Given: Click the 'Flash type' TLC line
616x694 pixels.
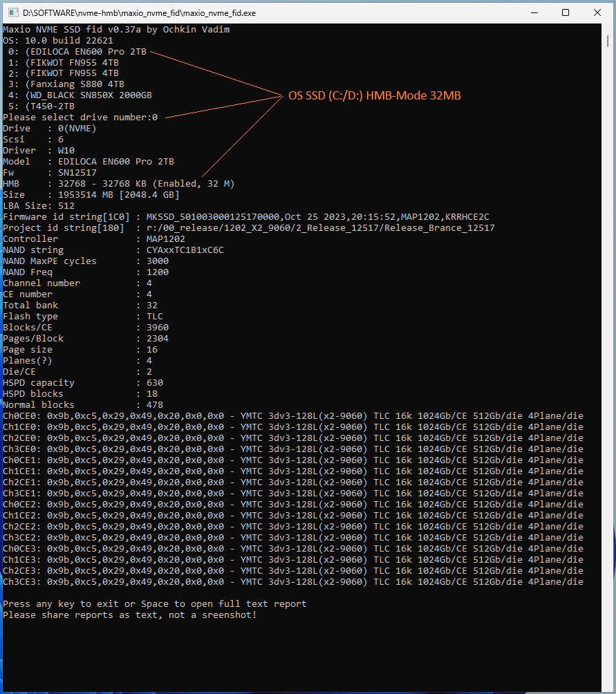Looking at the screenshot, I should pos(83,317).
